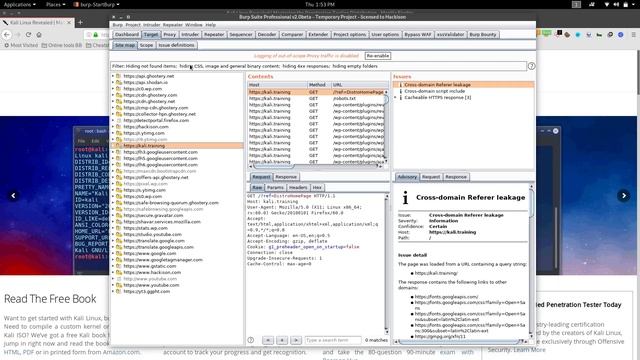Switch to Params view tab
The width and height of the screenshot is (640, 360).
(x=275, y=188)
